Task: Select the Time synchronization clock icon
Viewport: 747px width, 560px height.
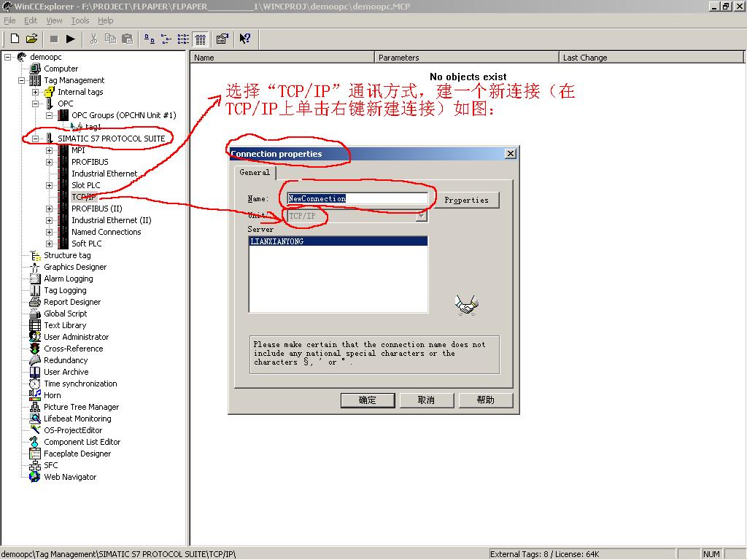Action: click(x=35, y=384)
